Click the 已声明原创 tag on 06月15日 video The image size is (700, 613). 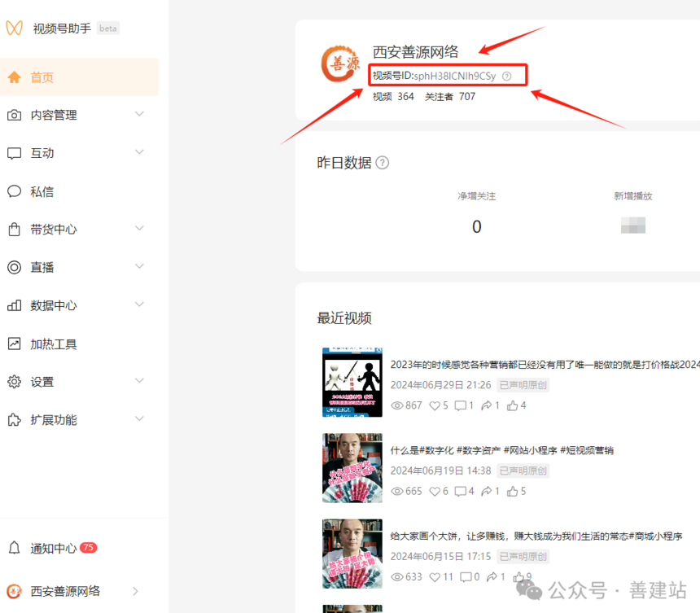point(523,556)
